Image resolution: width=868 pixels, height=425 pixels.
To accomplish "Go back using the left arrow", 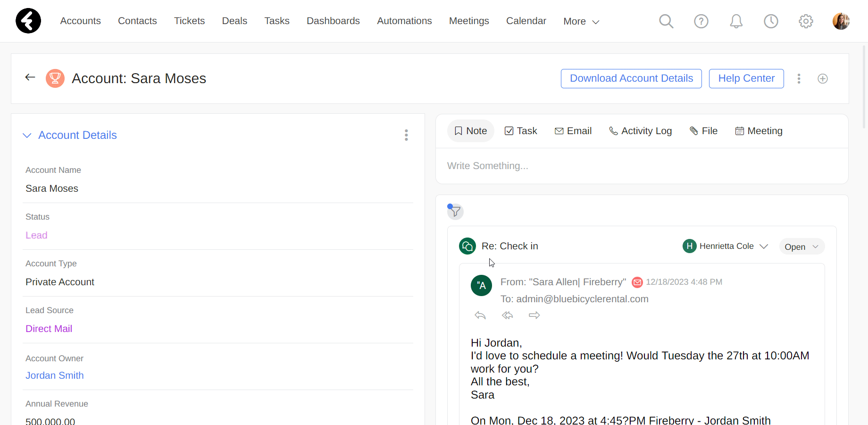I will (x=30, y=77).
